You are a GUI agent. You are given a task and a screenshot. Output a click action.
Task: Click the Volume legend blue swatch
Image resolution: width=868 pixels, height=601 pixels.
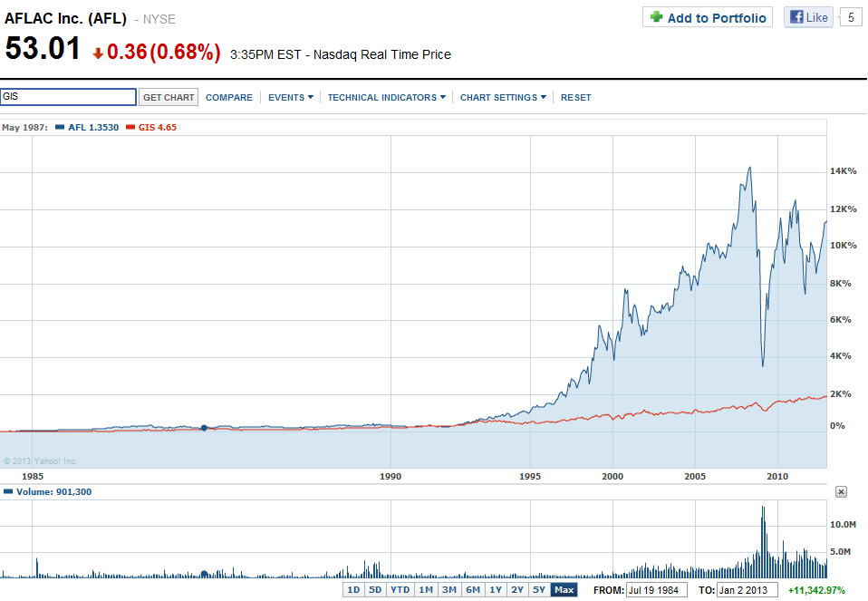point(8,491)
